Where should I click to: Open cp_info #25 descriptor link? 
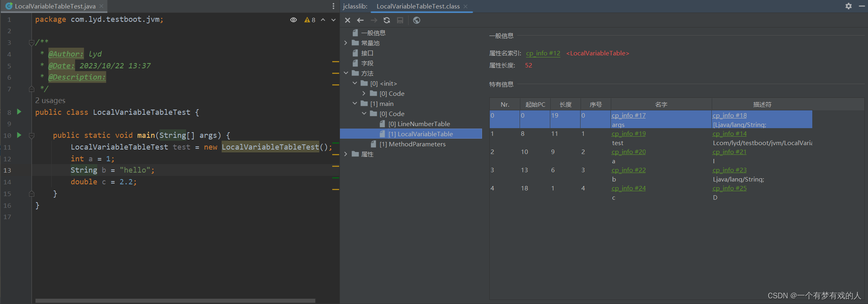pos(730,188)
